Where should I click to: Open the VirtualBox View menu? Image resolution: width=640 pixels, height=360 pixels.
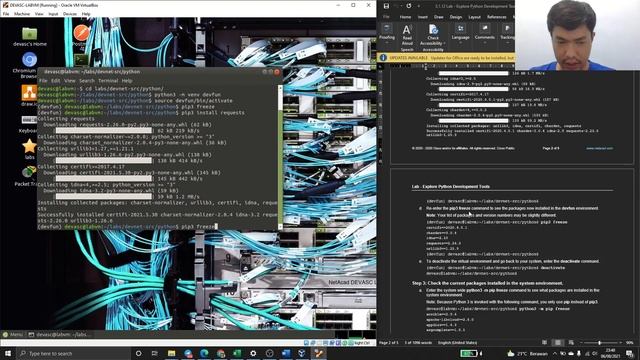(x=39, y=14)
